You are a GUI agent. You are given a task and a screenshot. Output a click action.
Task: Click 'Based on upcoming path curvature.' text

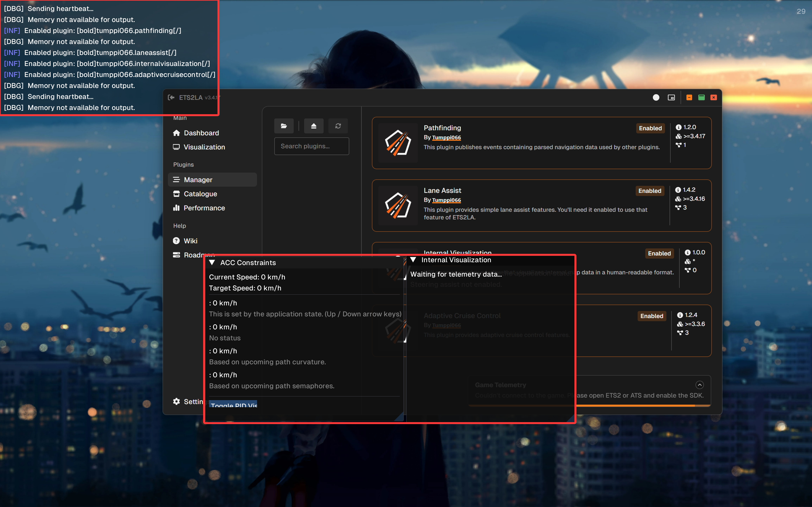click(x=267, y=362)
